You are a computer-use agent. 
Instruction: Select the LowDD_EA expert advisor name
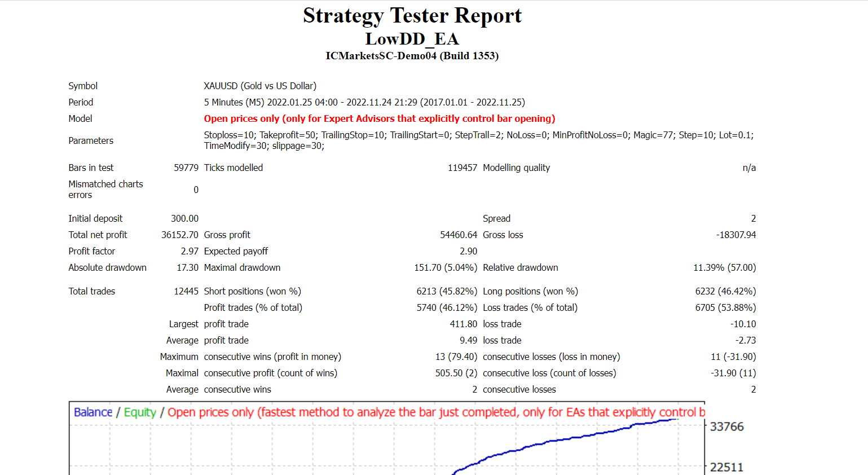[412, 38]
